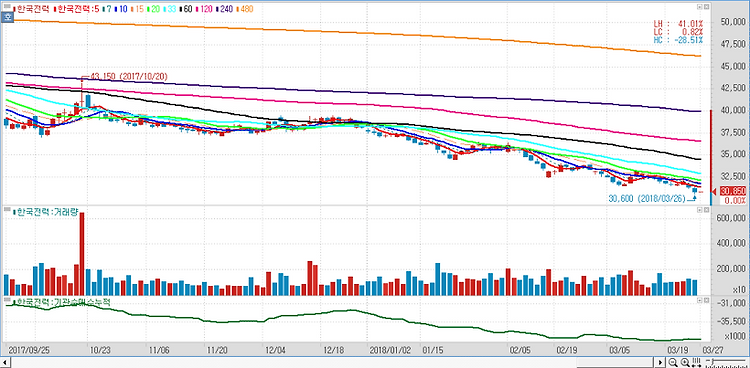The width and height of the screenshot is (750, 368).
Task: Click the LH : 41.01% value
Action: 679,23
